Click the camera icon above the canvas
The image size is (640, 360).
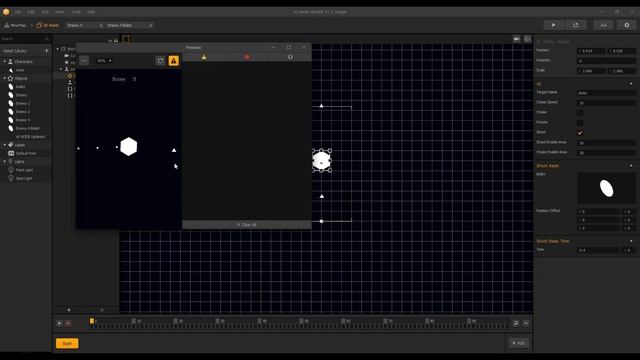point(517,39)
